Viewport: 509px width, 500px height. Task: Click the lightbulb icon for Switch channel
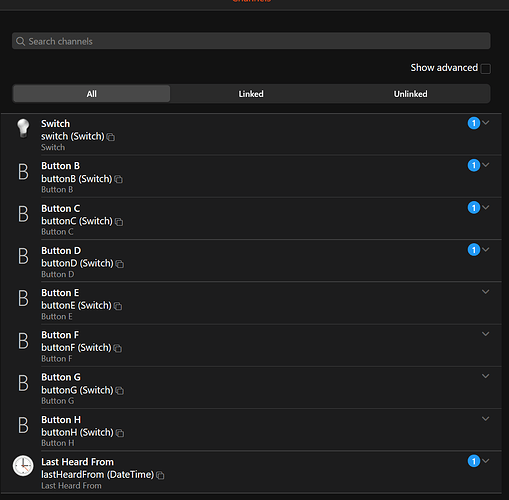23,128
